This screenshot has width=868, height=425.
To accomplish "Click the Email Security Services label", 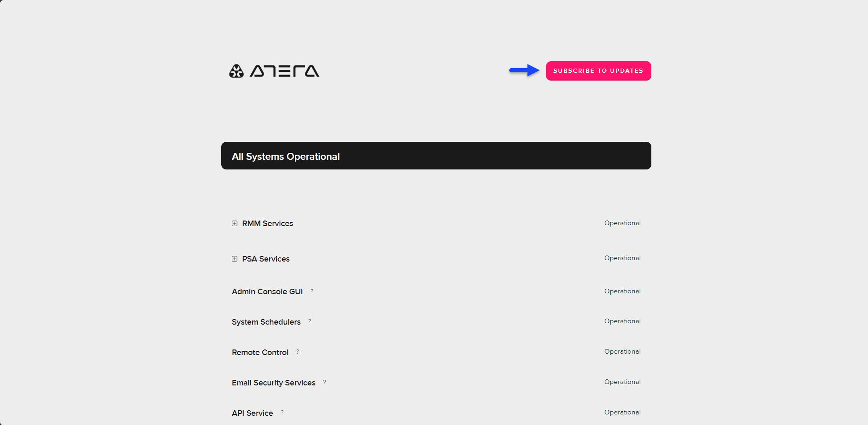I will point(274,383).
